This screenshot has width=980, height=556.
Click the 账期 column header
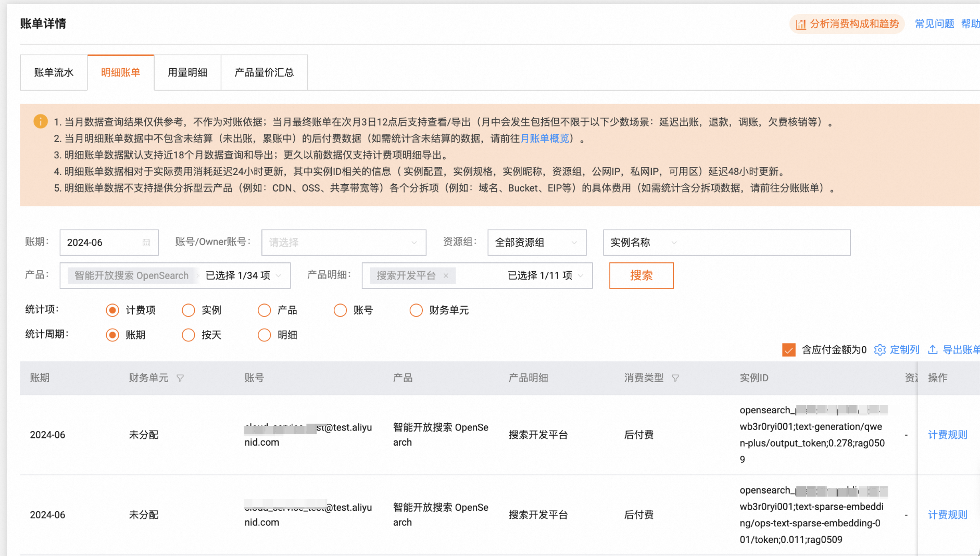(40, 378)
